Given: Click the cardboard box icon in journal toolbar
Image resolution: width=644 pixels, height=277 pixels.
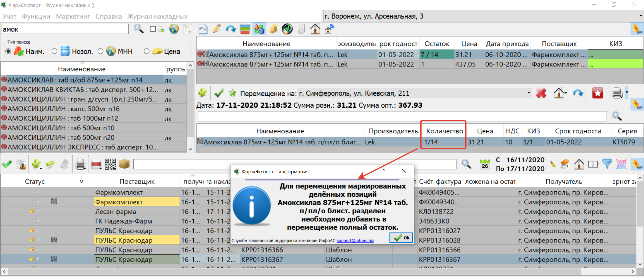Looking at the screenshot, I should pos(125,164).
